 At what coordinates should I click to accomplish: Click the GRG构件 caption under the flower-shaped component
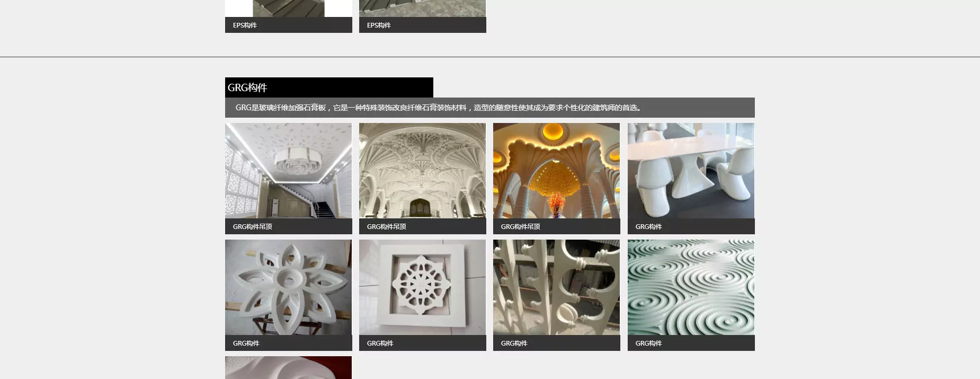246,343
